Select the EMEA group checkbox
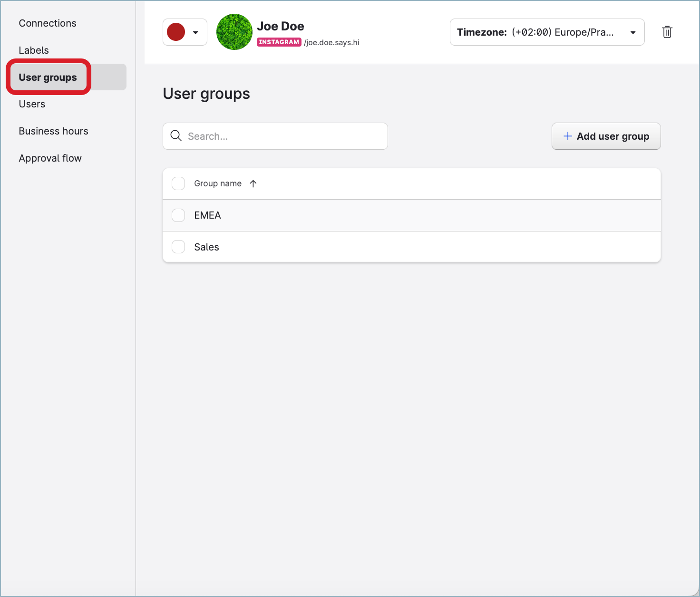This screenshot has height=597, width=700. pos(178,215)
